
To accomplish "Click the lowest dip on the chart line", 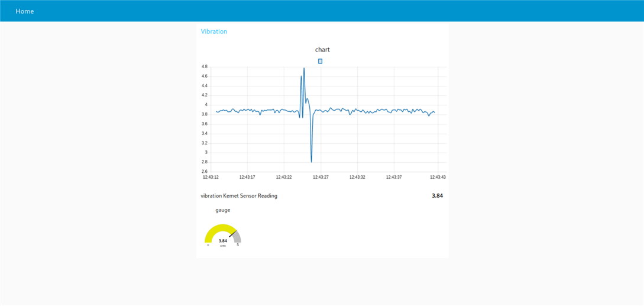I will pyautogui.click(x=311, y=162).
